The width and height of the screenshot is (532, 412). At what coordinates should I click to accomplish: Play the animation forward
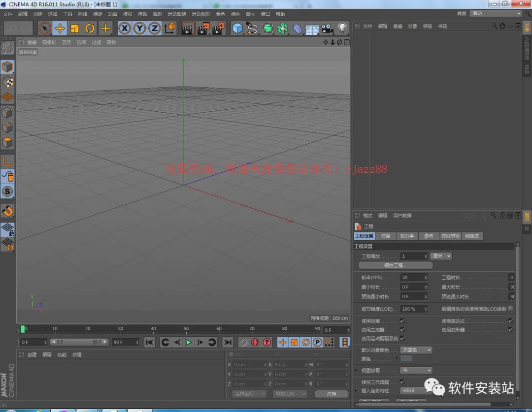tap(188, 343)
